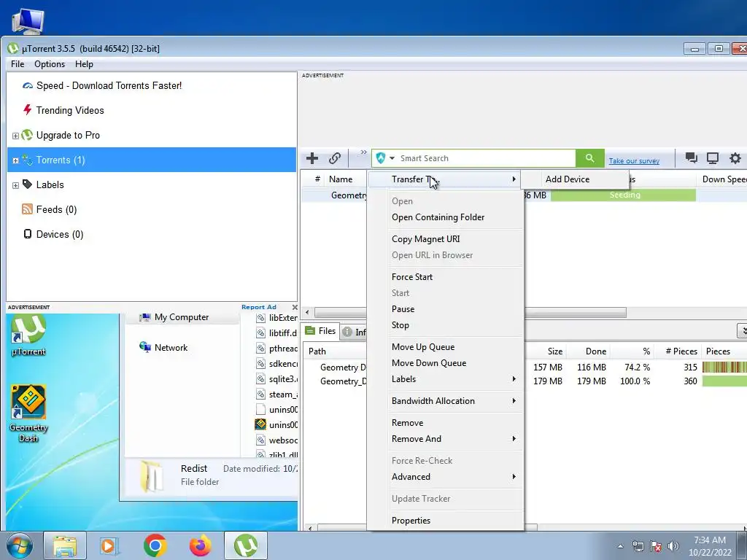Click the pieces bar of 74.2 % file
This screenshot has height=560, width=747.
pos(724,367)
